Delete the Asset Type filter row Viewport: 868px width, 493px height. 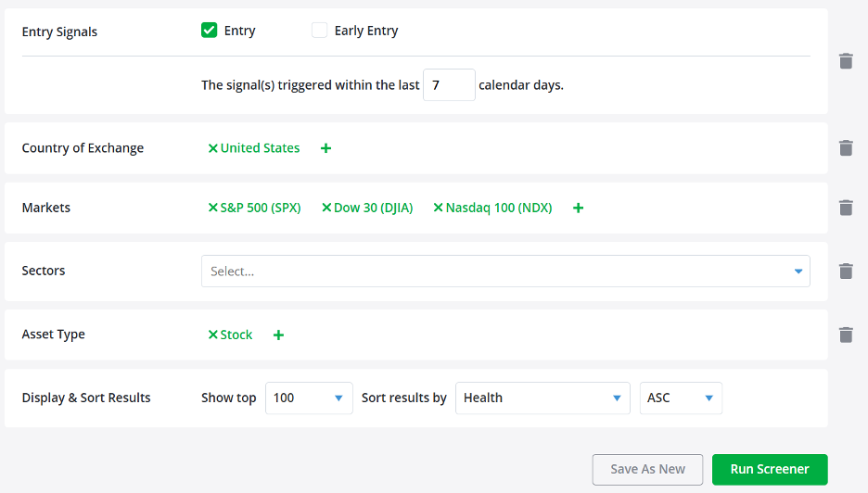coord(846,335)
